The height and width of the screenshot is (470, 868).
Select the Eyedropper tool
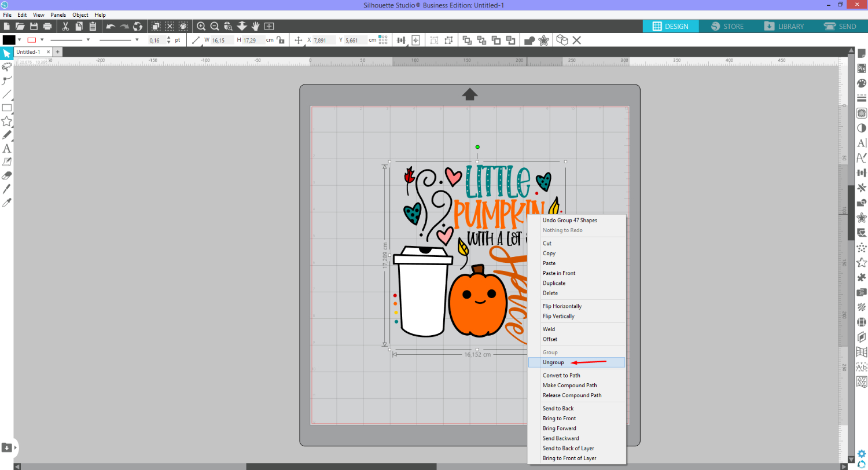[x=6, y=203]
